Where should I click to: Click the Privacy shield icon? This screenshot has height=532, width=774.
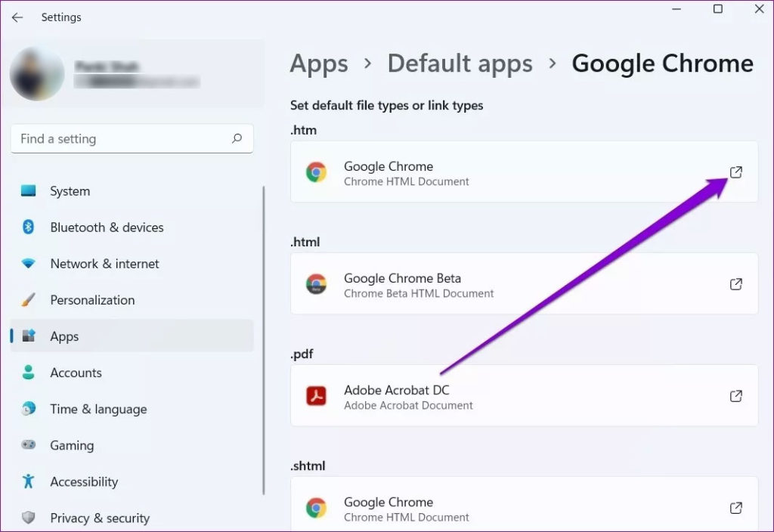[28, 517]
